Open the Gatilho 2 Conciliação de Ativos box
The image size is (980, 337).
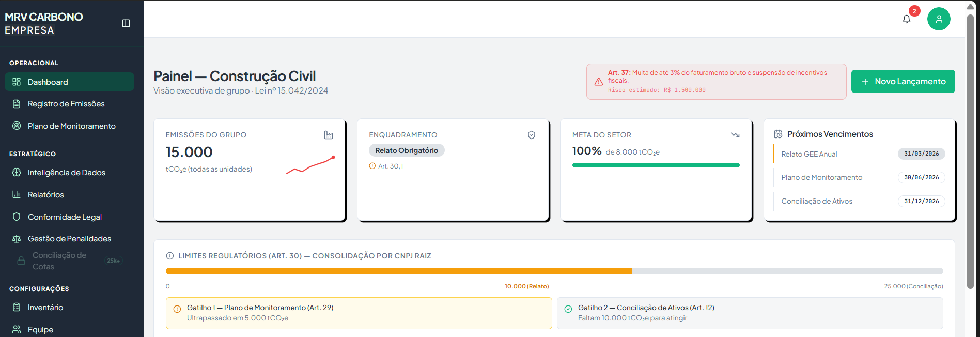pyautogui.click(x=750, y=313)
